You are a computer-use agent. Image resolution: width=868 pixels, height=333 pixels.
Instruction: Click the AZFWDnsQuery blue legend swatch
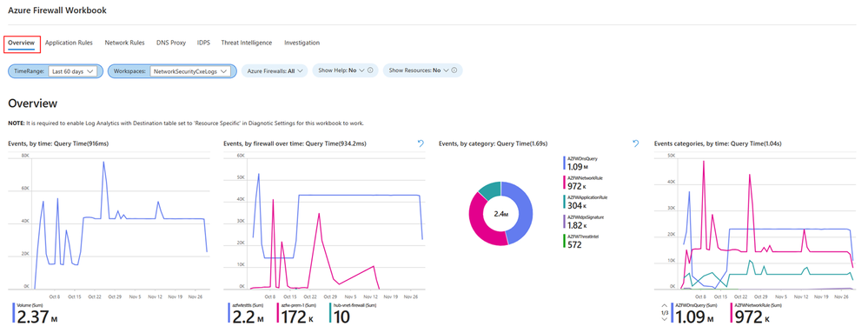click(x=564, y=163)
